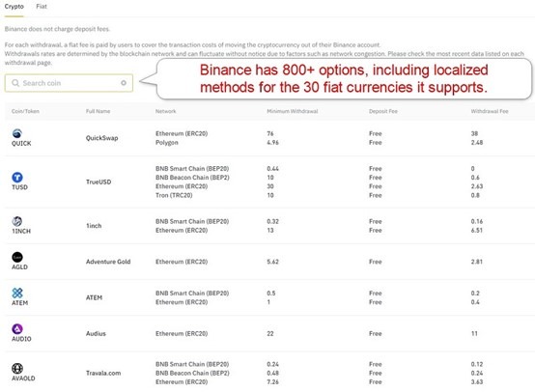This screenshot has height=392, width=535.
Task: Click minimum withdrawal value 4.96
Action: click(272, 142)
